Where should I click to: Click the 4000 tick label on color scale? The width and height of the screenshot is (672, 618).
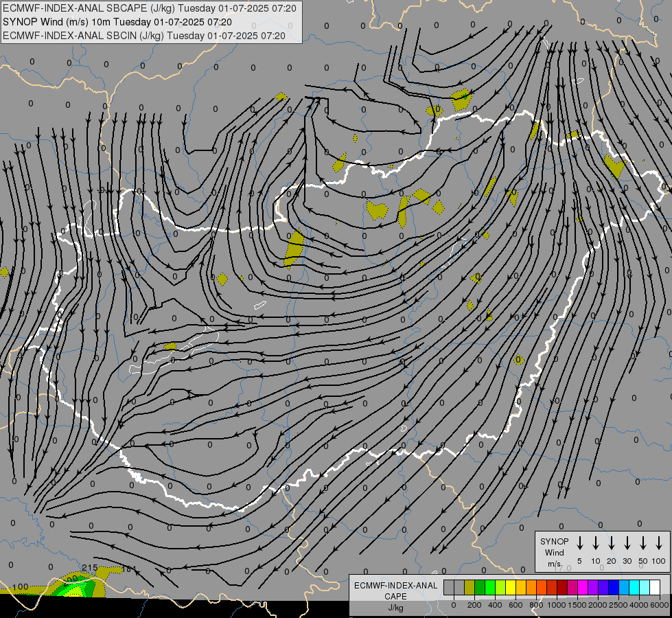click(639, 605)
